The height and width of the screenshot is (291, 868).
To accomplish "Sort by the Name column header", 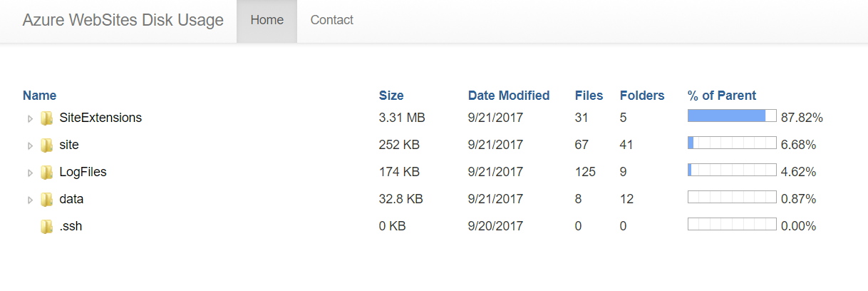I will (x=39, y=96).
